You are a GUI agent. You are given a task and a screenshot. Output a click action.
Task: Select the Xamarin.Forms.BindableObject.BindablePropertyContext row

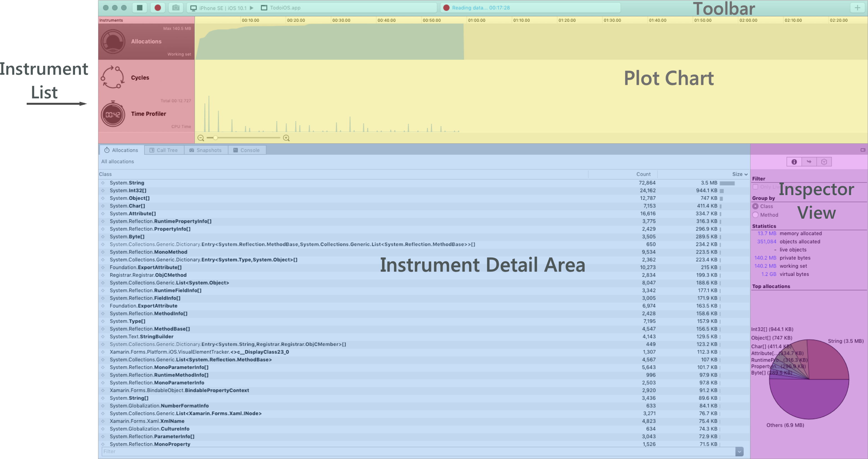424,390
